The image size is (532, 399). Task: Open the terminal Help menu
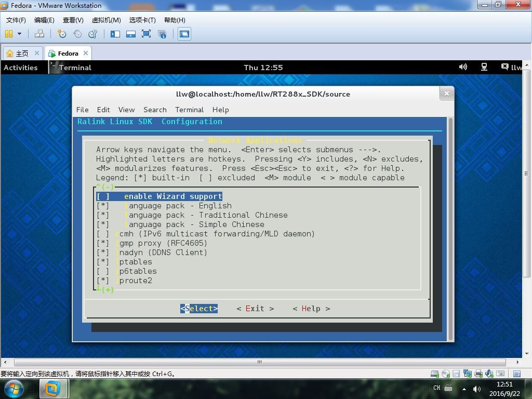coord(220,110)
